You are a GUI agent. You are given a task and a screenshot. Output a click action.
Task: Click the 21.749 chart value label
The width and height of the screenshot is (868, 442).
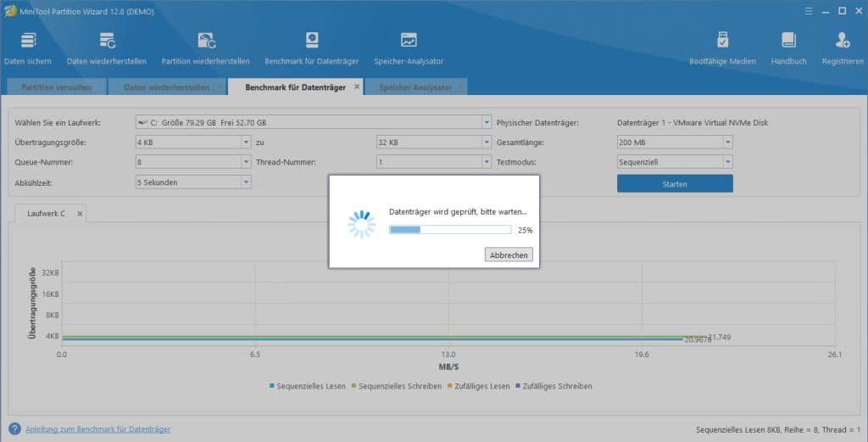click(x=719, y=337)
